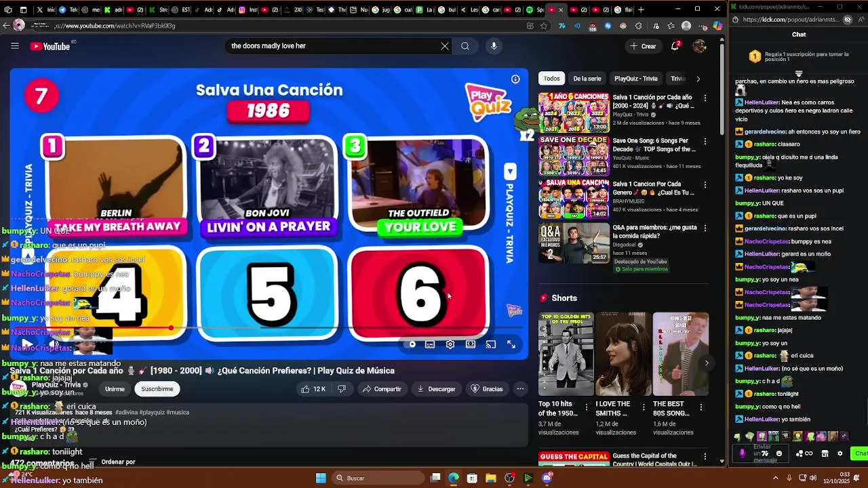
Task: Send thanks with the Gracias button
Action: tap(487, 389)
